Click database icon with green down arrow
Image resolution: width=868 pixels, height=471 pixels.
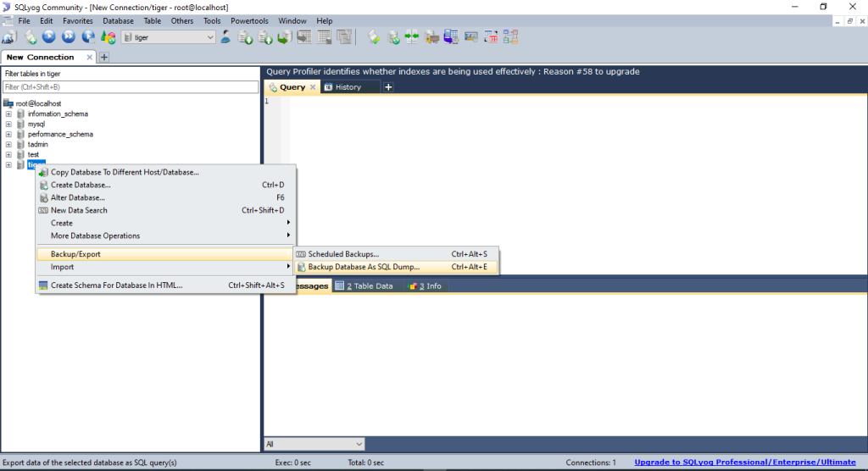[x=245, y=37]
